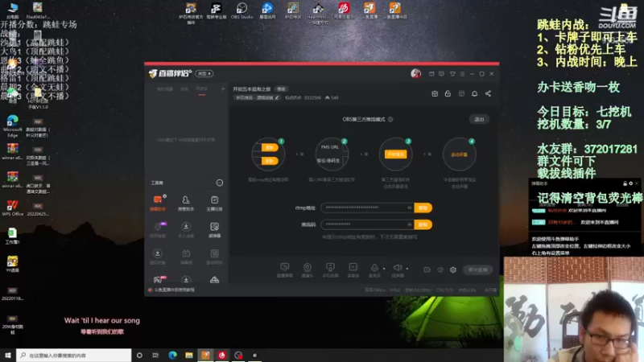Open the microphone volume dropdown arrow
This screenshot has width=644, height=362.
pos(384,269)
